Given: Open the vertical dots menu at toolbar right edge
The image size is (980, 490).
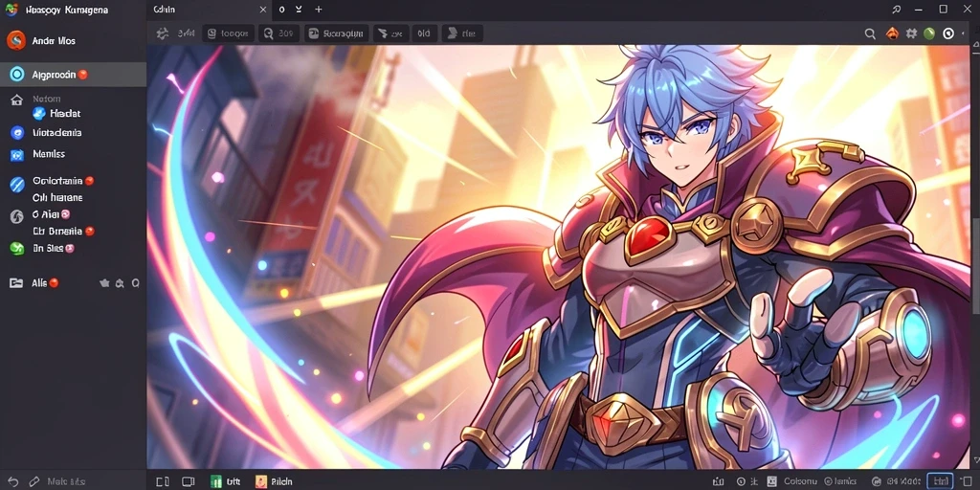Looking at the screenshot, I should [x=965, y=33].
